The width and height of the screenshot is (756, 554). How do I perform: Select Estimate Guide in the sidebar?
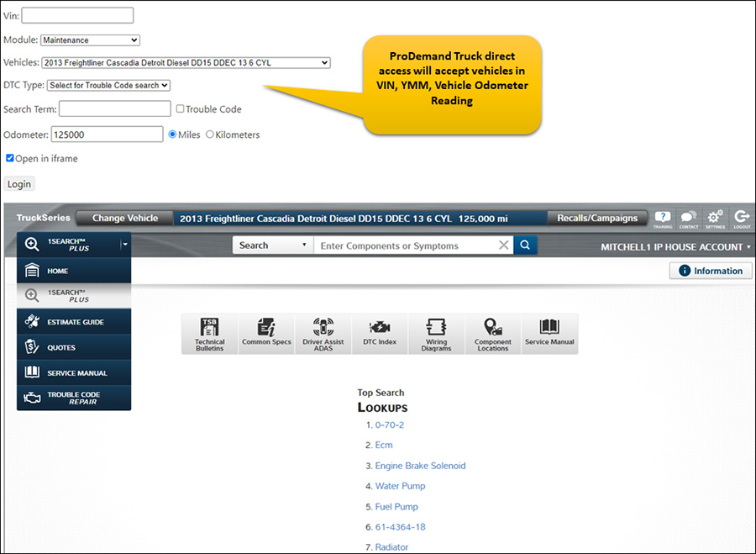point(74,321)
